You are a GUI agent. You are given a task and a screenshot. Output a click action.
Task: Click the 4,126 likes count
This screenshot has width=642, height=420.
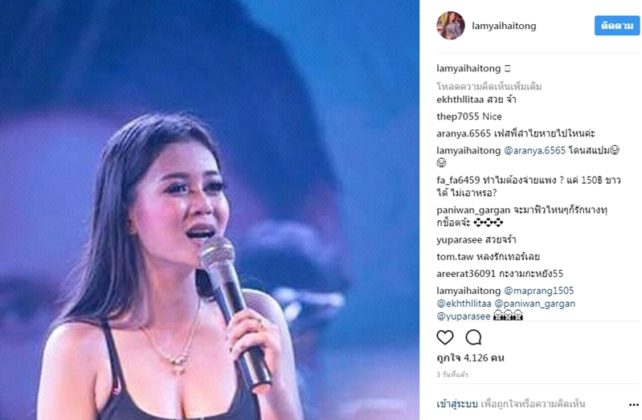click(470, 358)
